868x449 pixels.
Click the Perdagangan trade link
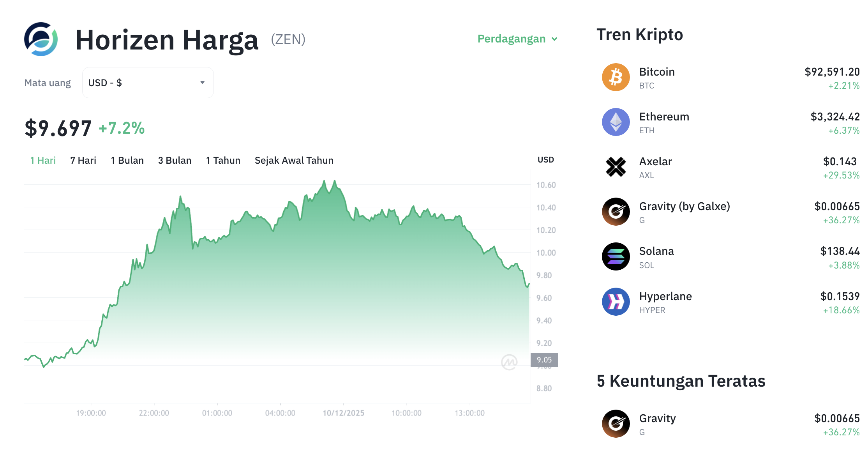(511, 39)
